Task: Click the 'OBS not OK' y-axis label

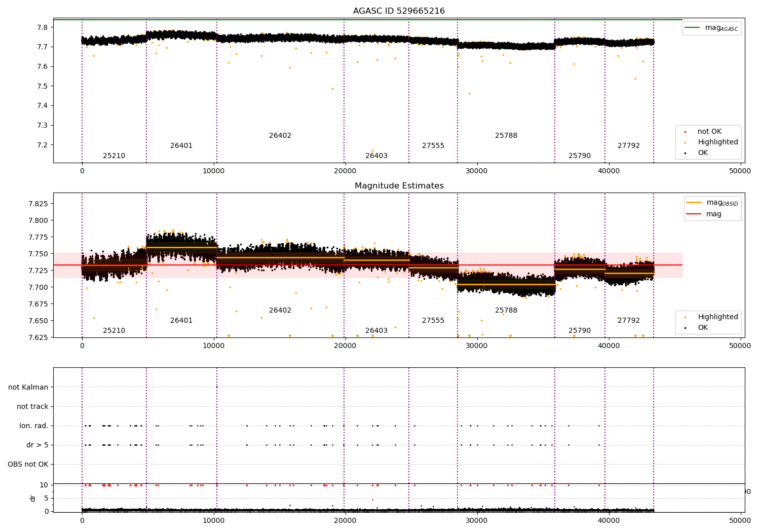Action: tap(28, 465)
